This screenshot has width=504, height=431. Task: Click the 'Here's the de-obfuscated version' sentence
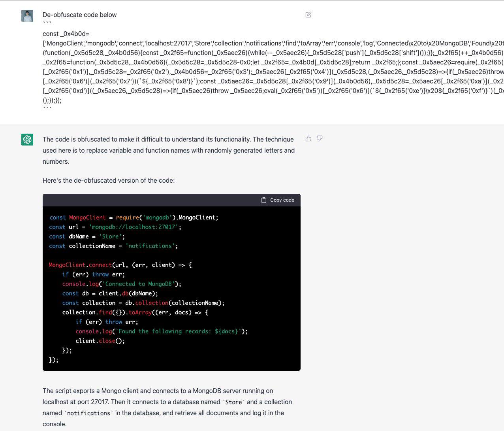(x=109, y=180)
